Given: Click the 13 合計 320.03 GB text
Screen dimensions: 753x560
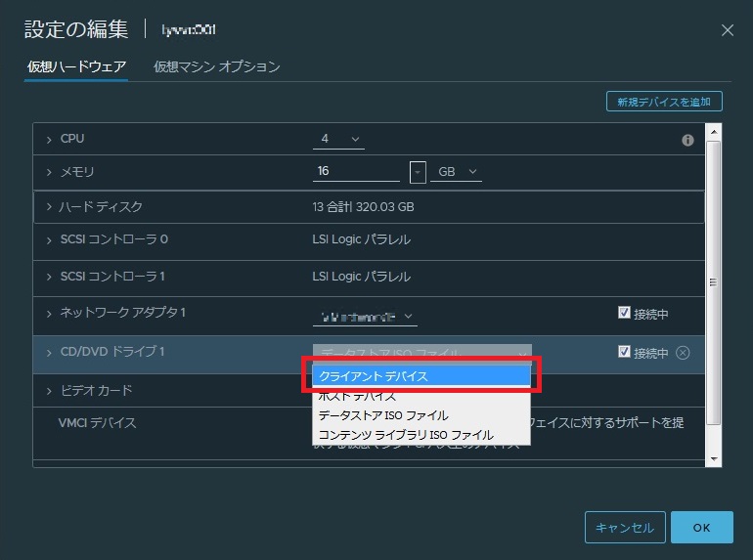Looking at the screenshot, I should [x=363, y=207].
